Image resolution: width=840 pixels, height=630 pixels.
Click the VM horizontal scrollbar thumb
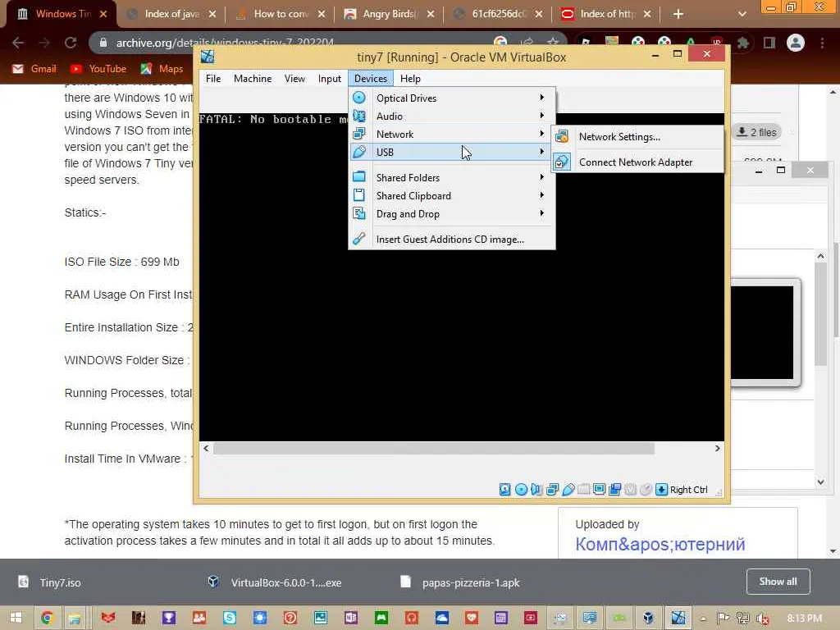click(433, 448)
